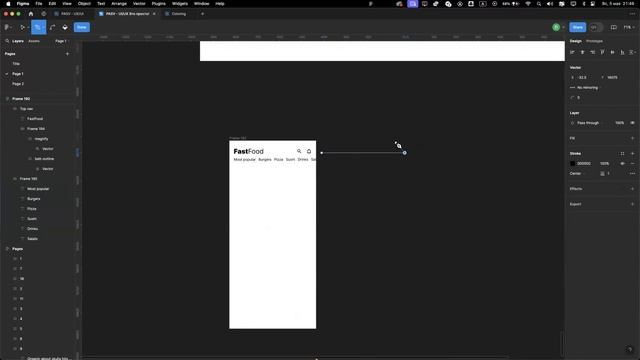Switch to the Coloring tab

(x=178, y=14)
